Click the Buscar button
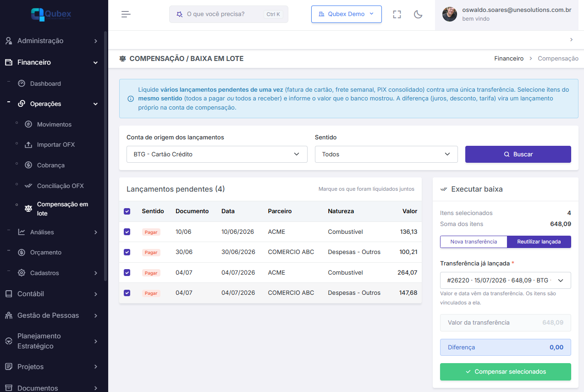The image size is (584, 392). tap(518, 154)
